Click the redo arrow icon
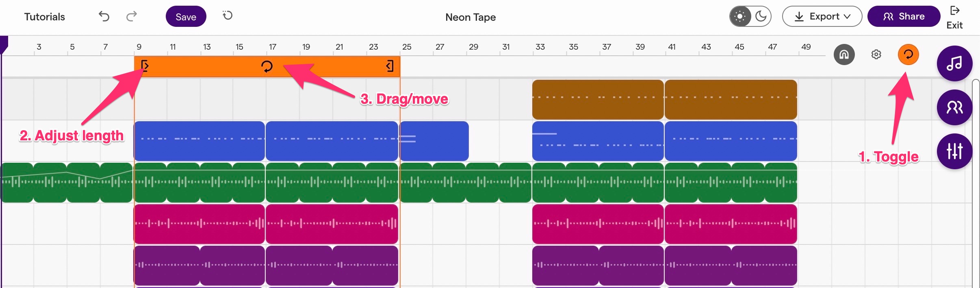The height and width of the screenshot is (288, 980). [132, 16]
